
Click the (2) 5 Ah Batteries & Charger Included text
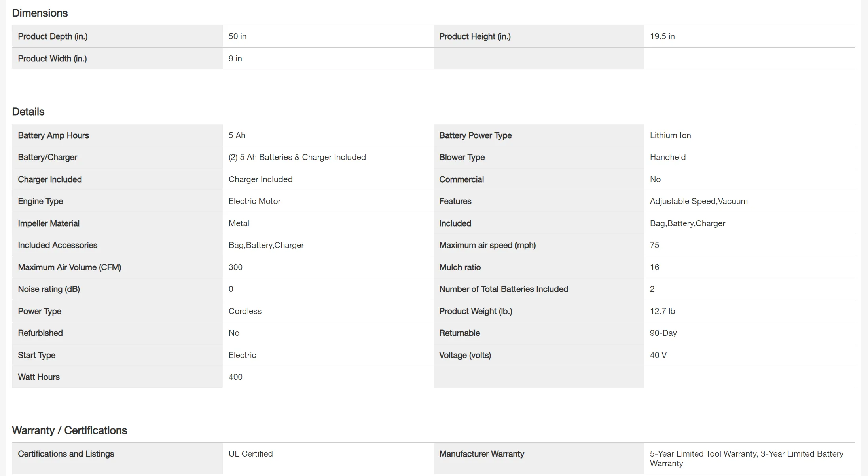[297, 157]
